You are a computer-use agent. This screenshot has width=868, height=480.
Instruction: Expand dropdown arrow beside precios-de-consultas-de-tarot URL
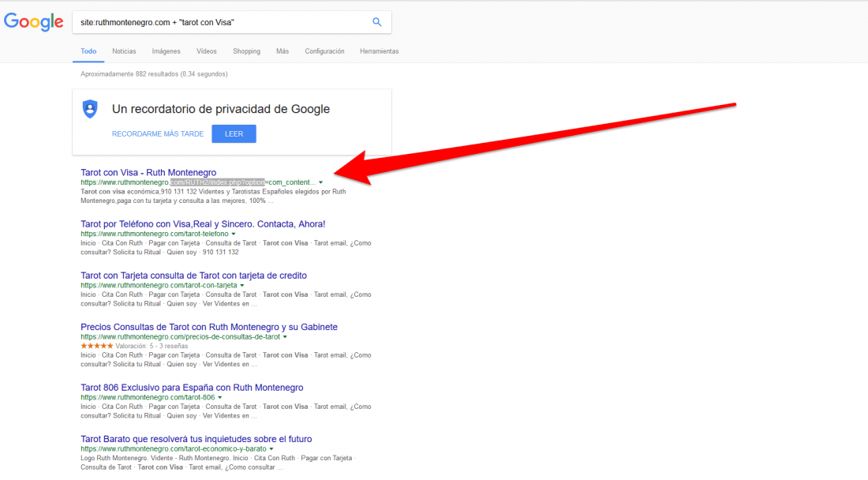(x=285, y=337)
